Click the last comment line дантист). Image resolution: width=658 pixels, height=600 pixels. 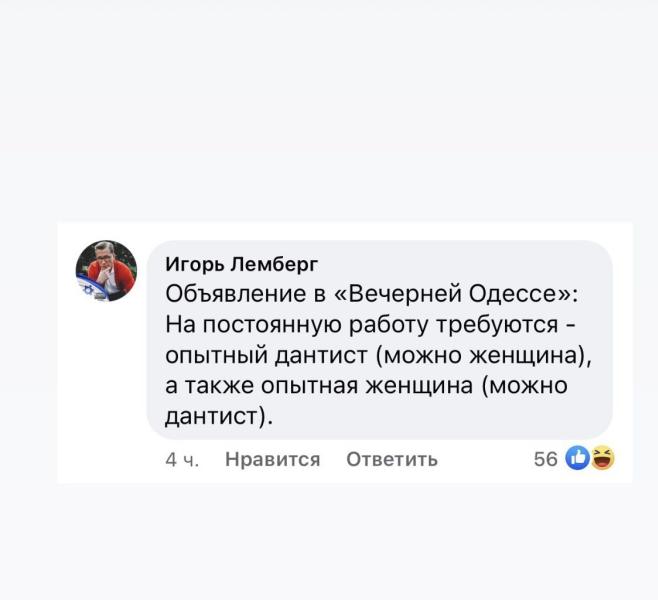219,415
